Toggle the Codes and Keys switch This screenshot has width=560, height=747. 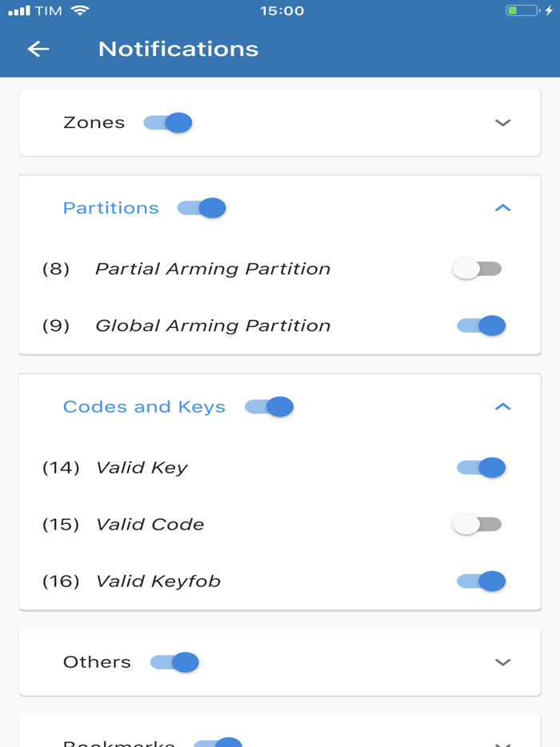270,407
